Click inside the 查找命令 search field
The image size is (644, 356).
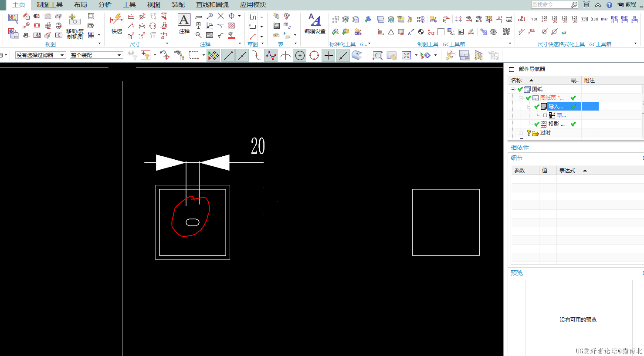(551, 5)
